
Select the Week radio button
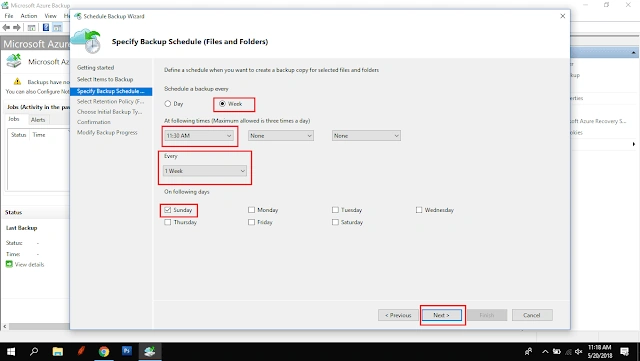coord(222,104)
